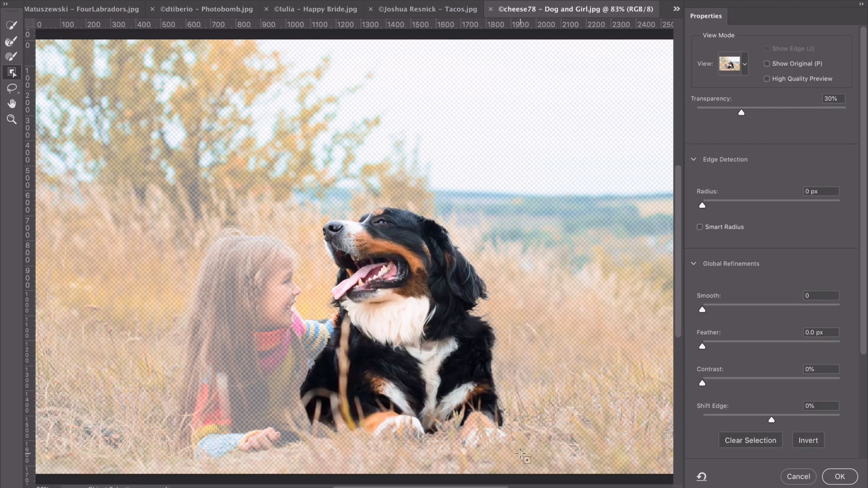
Task: Check the Smart Radius option
Action: click(x=700, y=227)
